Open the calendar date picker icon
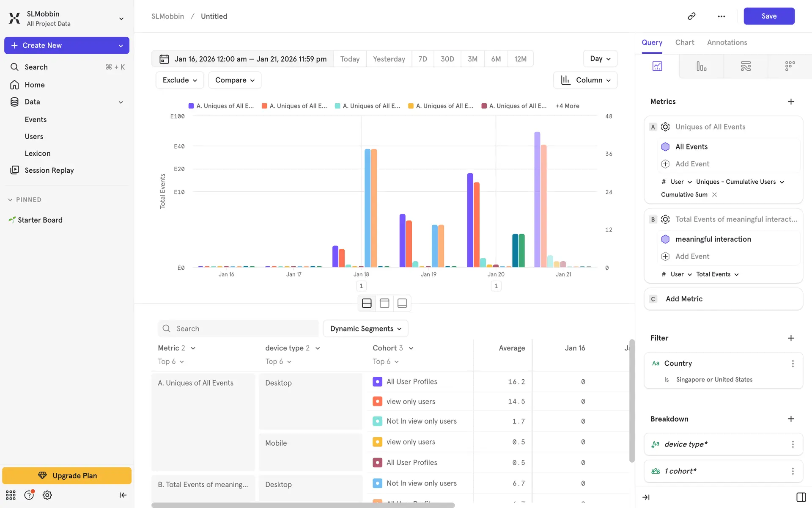Screen dimensions: 812x508 [164, 59]
